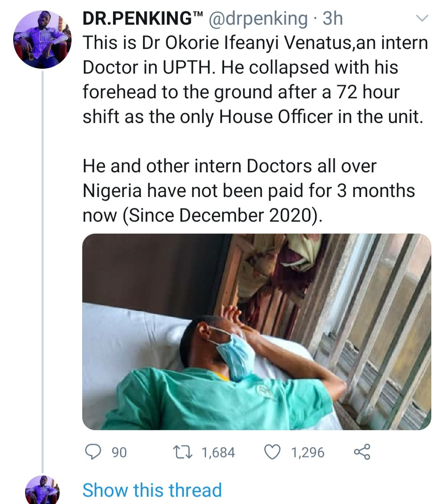Click the @drpenking handle
Viewport: 444px width, 504px height.
pos(258,18)
